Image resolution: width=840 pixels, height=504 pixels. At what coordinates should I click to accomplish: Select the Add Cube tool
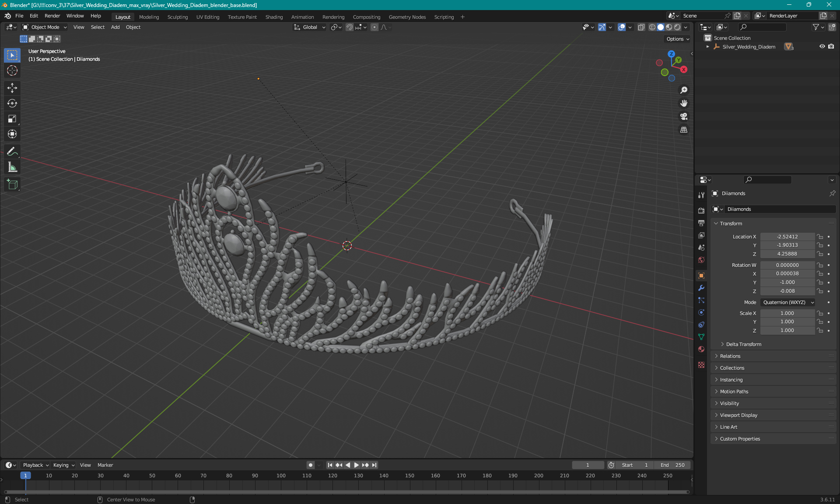pyautogui.click(x=12, y=185)
